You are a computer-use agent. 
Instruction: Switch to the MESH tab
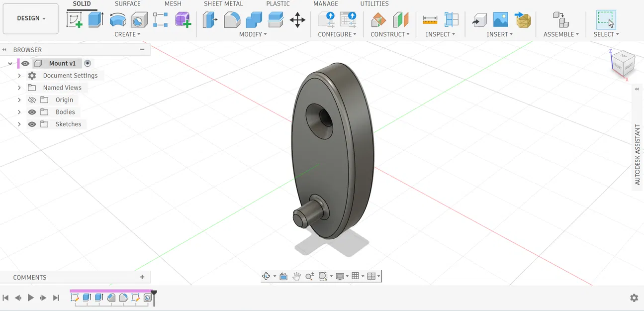click(173, 4)
